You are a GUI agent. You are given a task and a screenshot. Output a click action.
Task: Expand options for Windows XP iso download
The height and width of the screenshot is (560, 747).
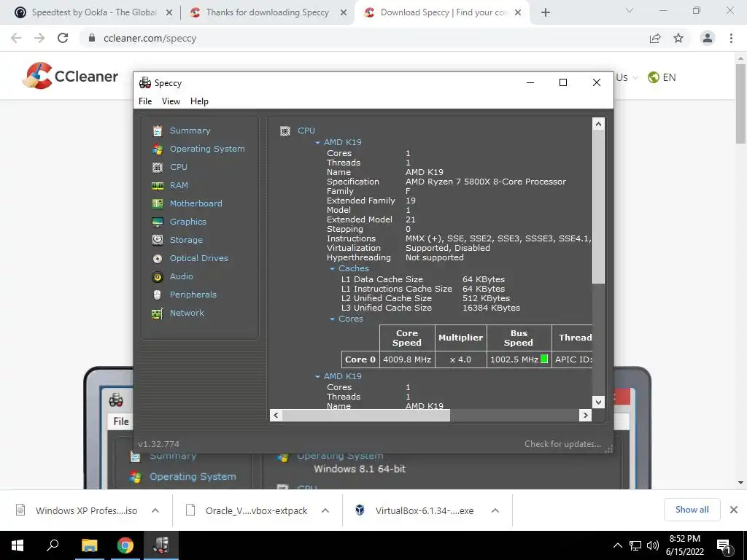click(x=155, y=510)
